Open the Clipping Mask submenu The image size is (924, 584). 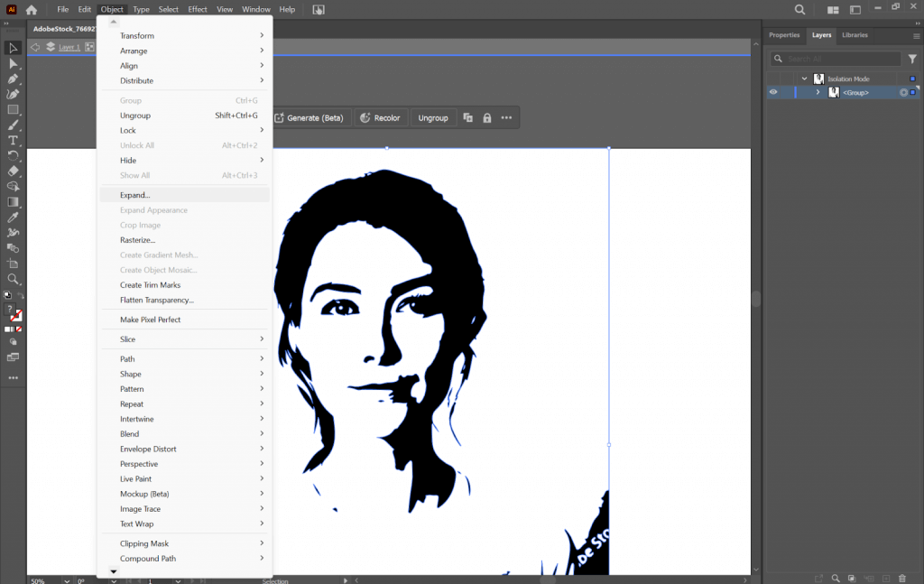pos(184,543)
